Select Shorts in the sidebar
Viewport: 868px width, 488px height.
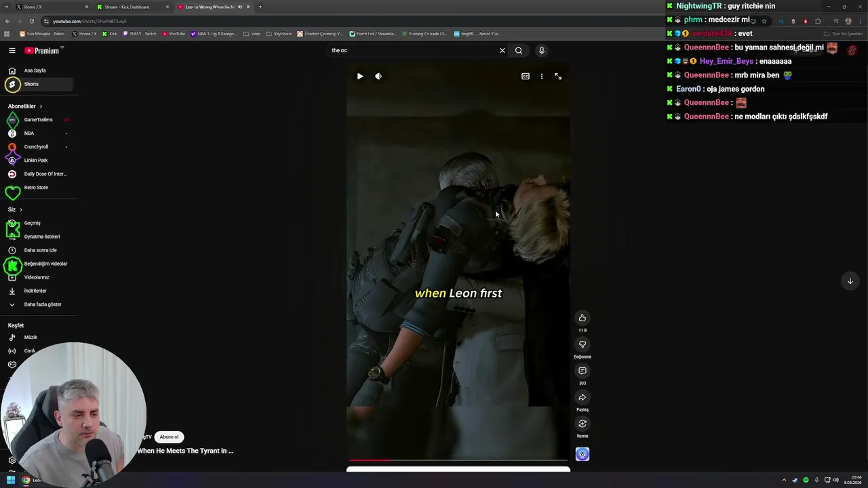(38, 84)
